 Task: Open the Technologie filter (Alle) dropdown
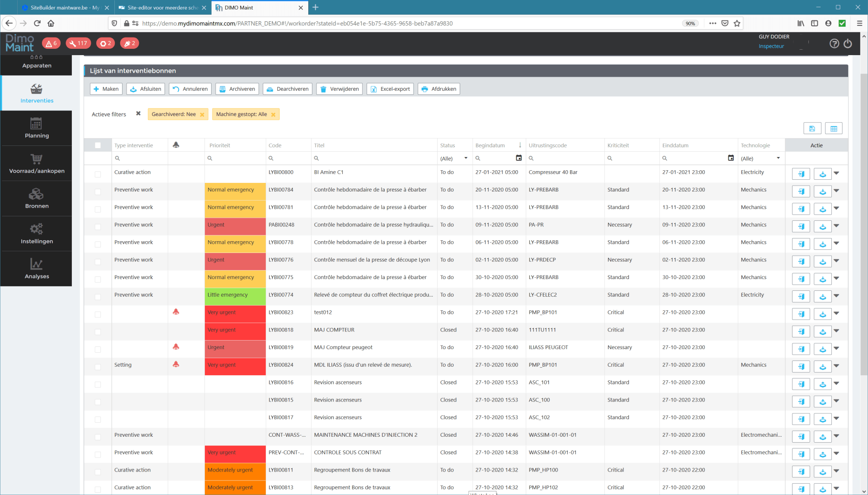761,159
